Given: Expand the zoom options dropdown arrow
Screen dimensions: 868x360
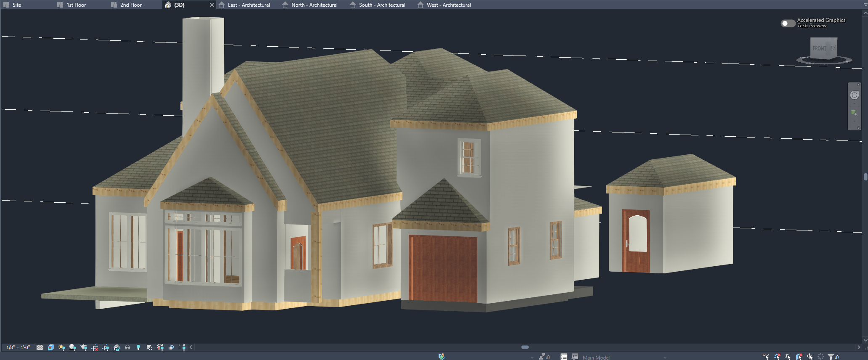Looking at the screenshot, I should click(x=854, y=122).
